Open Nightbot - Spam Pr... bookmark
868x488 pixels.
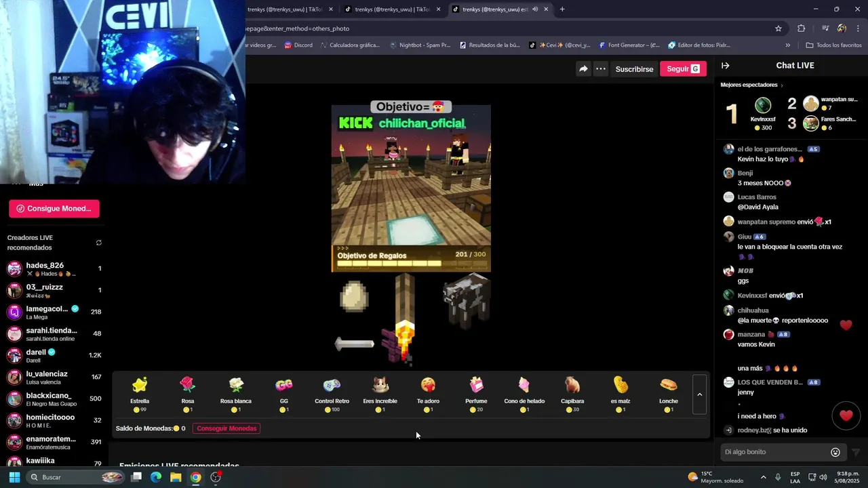(x=420, y=45)
